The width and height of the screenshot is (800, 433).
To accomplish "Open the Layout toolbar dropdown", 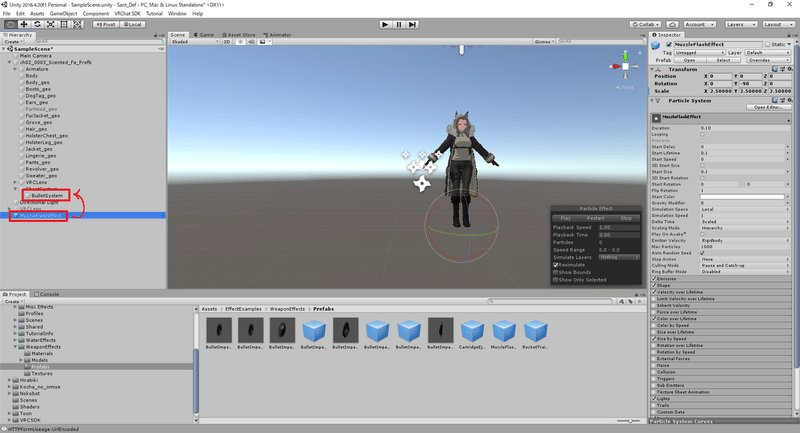I will [x=778, y=24].
